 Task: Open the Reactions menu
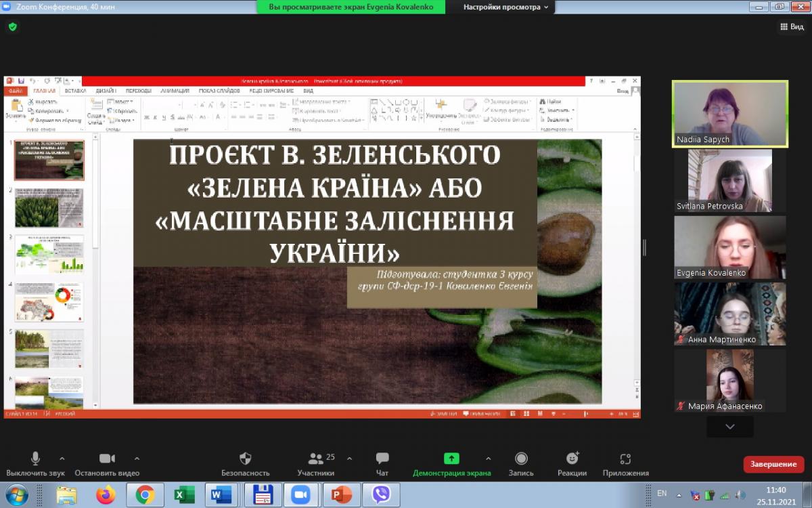tap(572, 459)
